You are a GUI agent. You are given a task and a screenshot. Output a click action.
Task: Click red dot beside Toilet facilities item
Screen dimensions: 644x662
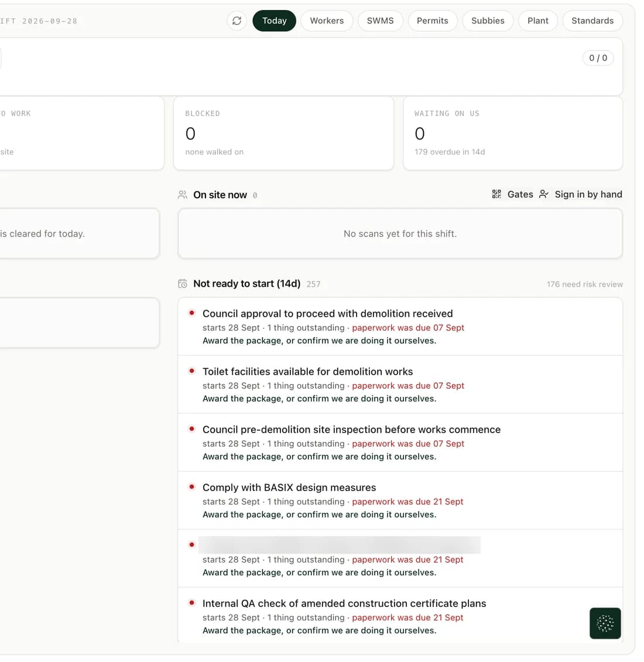(x=191, y=371)
